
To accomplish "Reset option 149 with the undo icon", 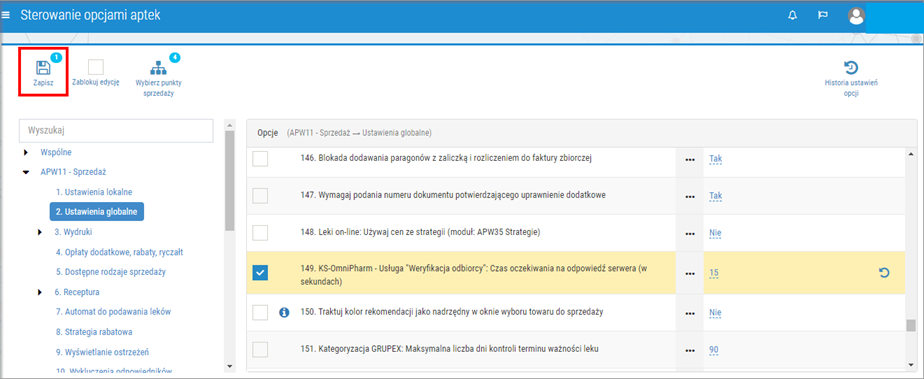I will point(883,273).
